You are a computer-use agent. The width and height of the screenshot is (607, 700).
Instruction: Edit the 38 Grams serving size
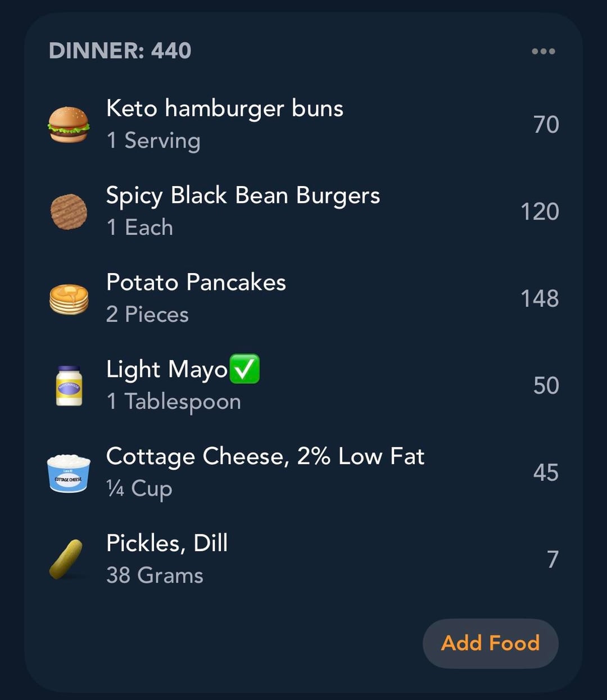(x=155, y=575)
